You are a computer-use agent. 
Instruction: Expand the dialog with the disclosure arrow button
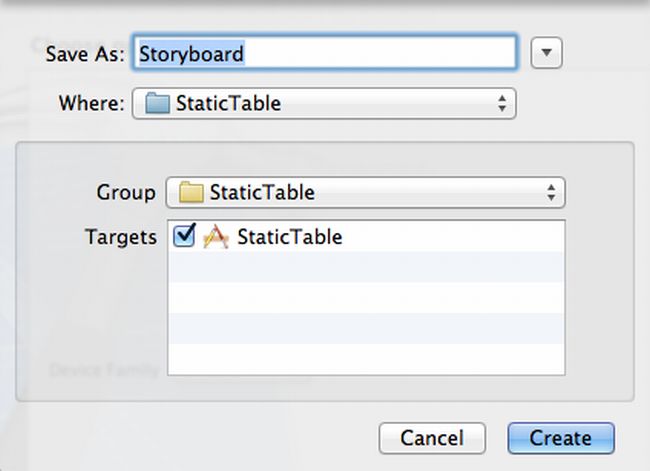point(546,53)
